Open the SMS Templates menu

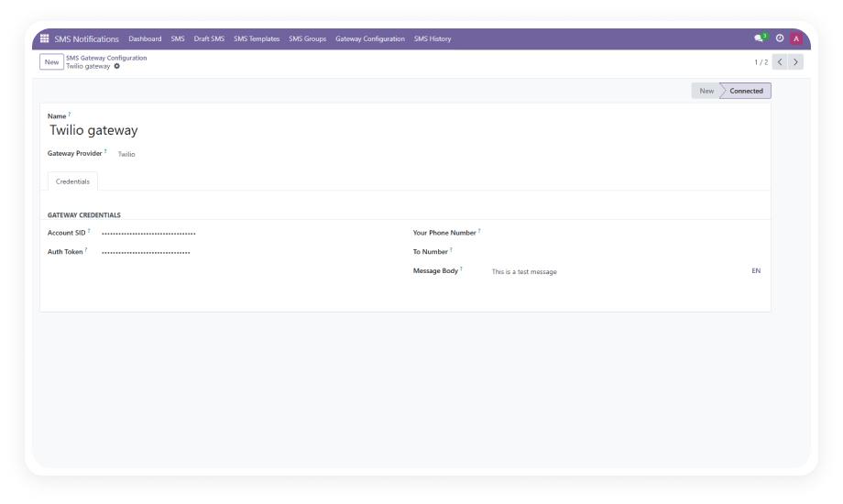coord(257,38)
